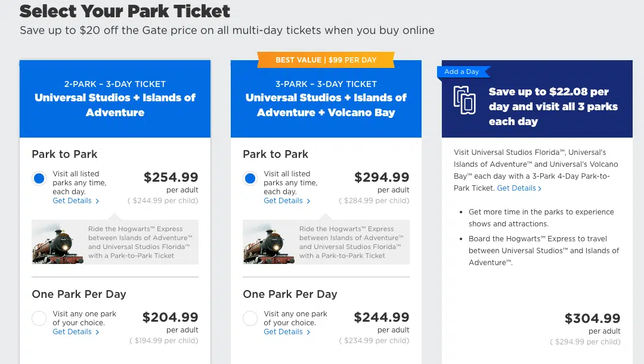Expand Get Details chevron under 2-Park Park to Park
The width and height of the screenshot is (644, 364).
pos(97,201)
